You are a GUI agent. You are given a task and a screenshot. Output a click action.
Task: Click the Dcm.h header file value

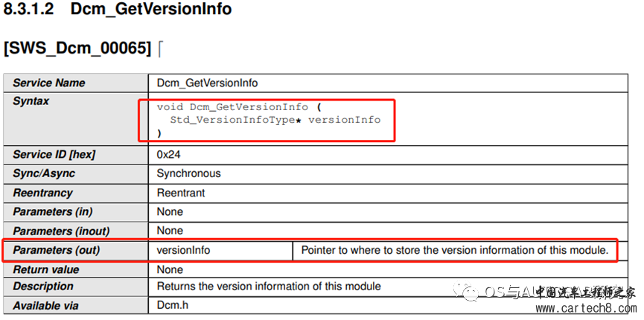pos(173,305)
